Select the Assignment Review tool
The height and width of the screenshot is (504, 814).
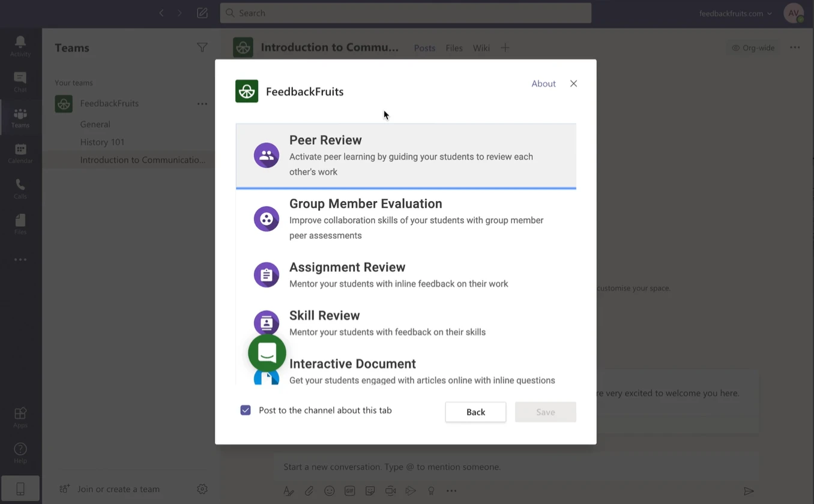coord(406,274)
